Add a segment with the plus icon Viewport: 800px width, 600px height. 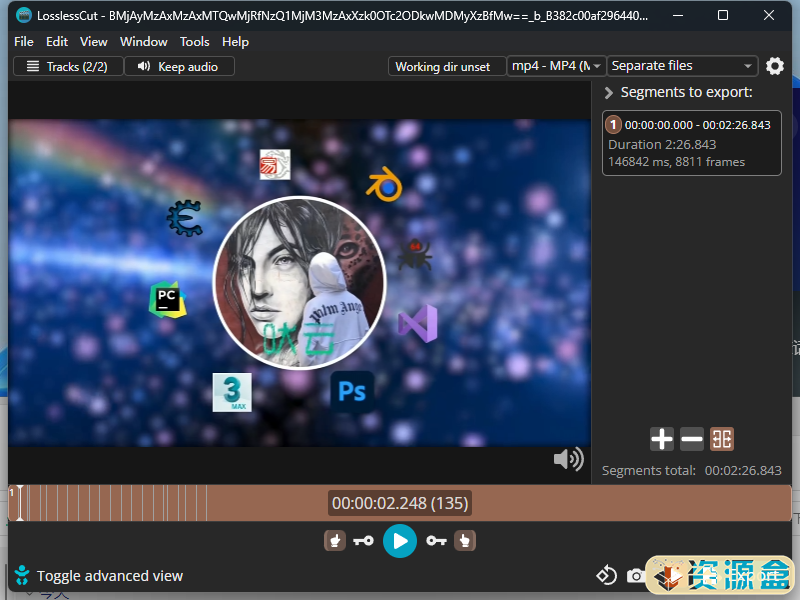(662, 439)
